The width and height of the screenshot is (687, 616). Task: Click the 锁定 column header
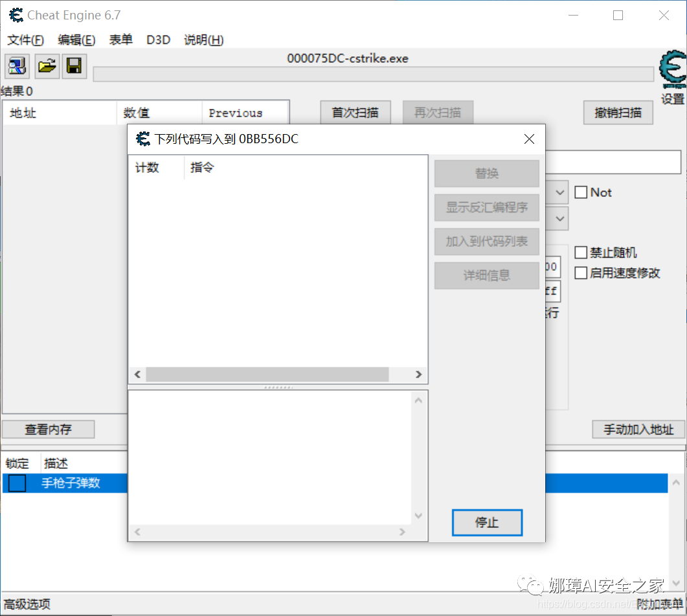pos(21,463)
